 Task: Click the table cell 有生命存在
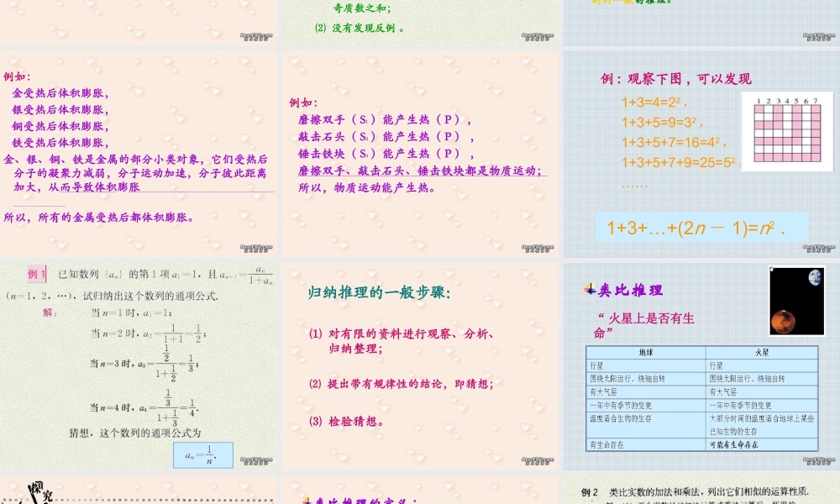point(646,444)
